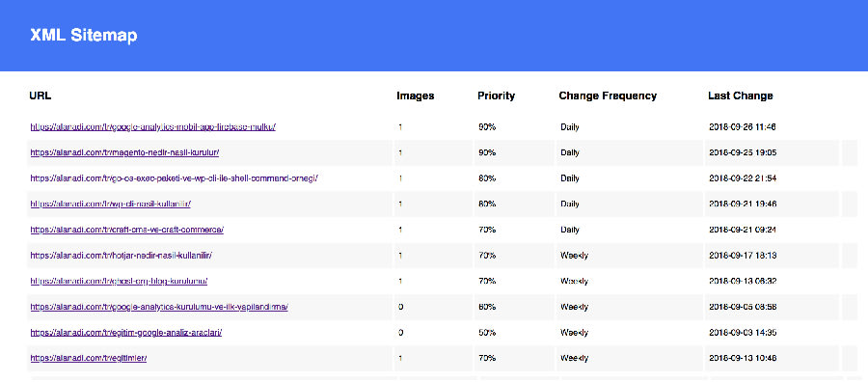Click the Last Change column header
The width and height of the screenshot is (868, 382).
tap(740, 95)
